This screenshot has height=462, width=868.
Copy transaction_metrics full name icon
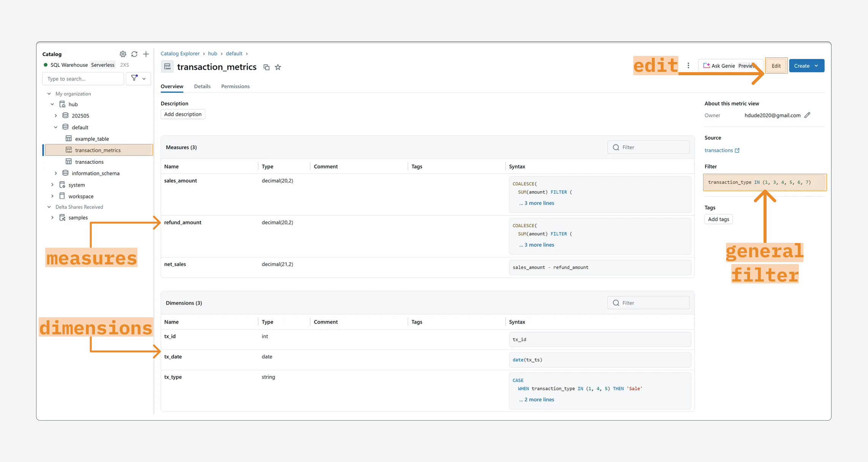tap(266, 67)
